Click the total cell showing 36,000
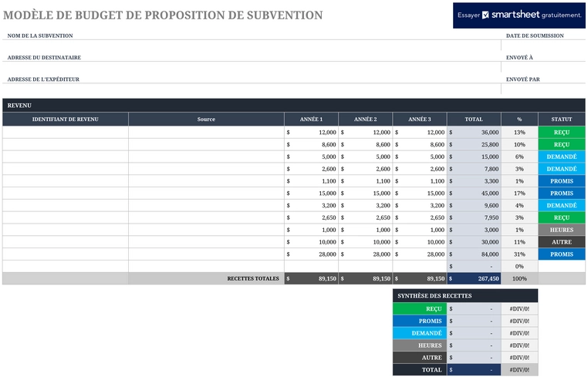The width and height of the screenshot is (588, 377). click(474, 133)
